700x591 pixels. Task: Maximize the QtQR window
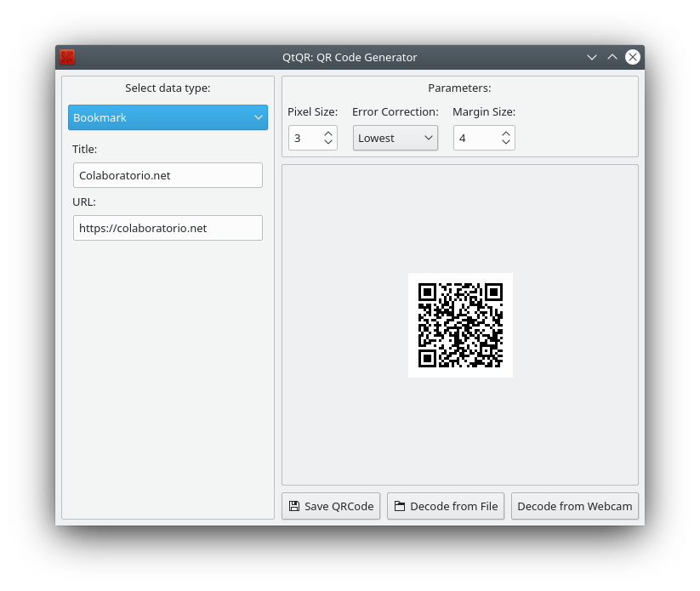click(x=612, y=57)
